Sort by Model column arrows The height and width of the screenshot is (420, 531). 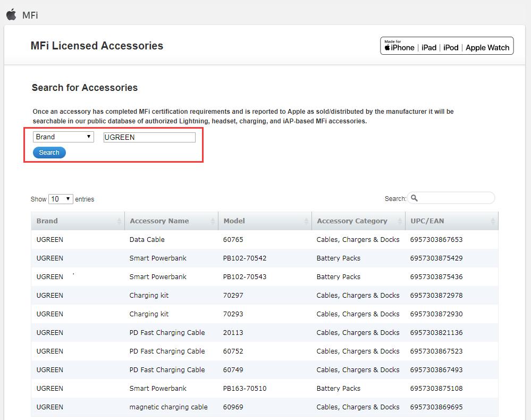[x=306, y=221]
